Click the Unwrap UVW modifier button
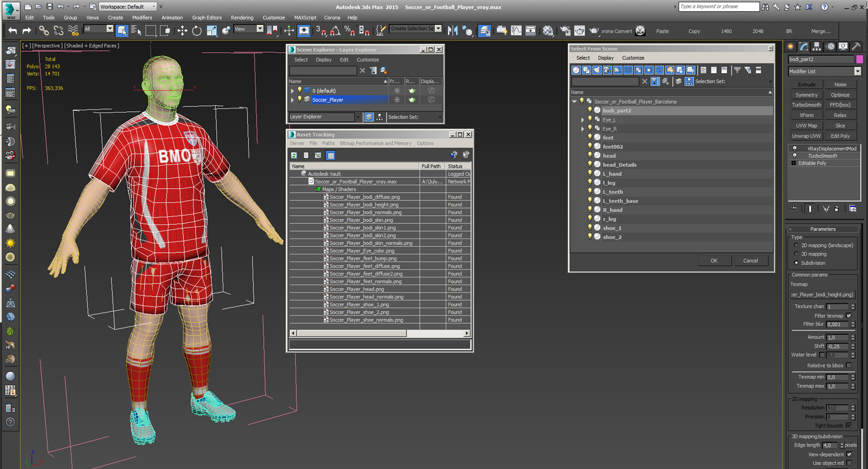Viewport: 868px width, 469px height. (806, 136)
